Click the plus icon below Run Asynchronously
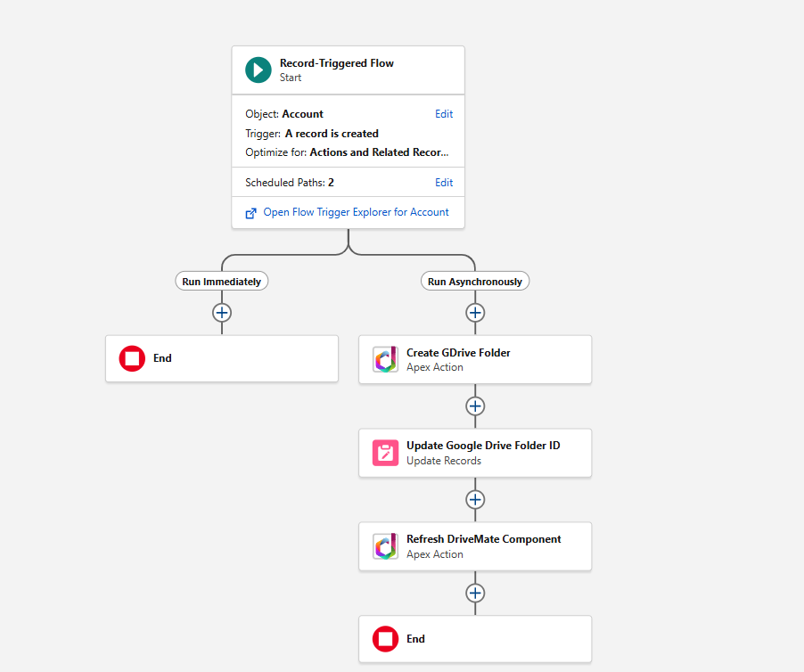The width and height of the screenshot is (804, 672). pyautogui.click(x=475, y=313)
